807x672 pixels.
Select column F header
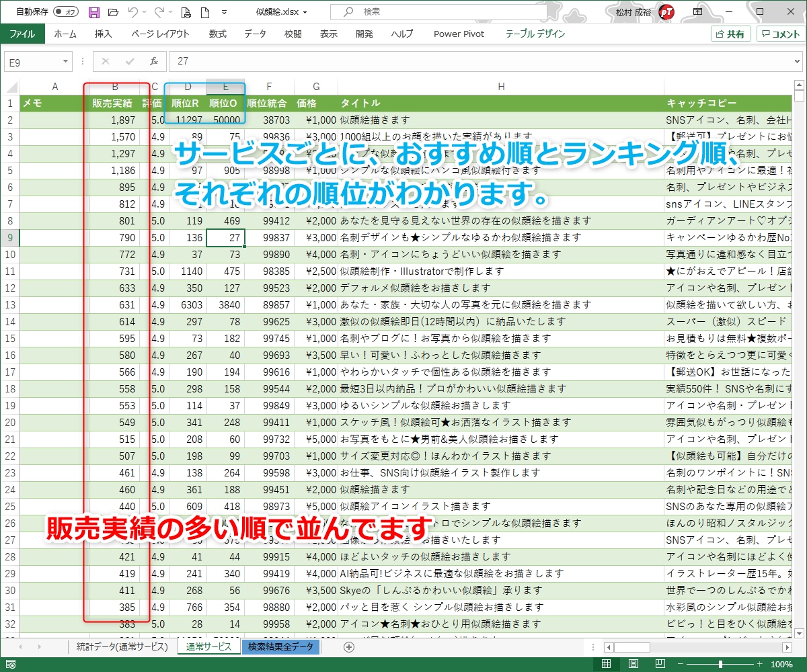269,87
